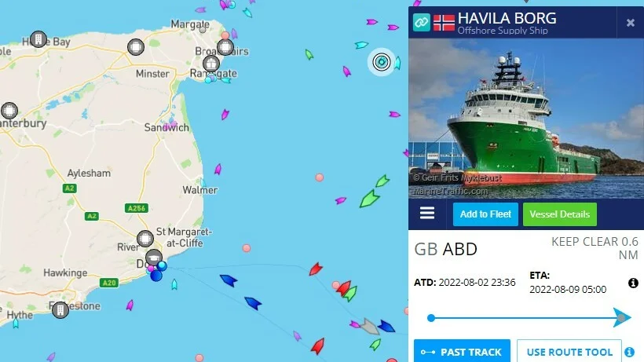
Task: Show the vessel's Past Track
Action: click(462, 352)
